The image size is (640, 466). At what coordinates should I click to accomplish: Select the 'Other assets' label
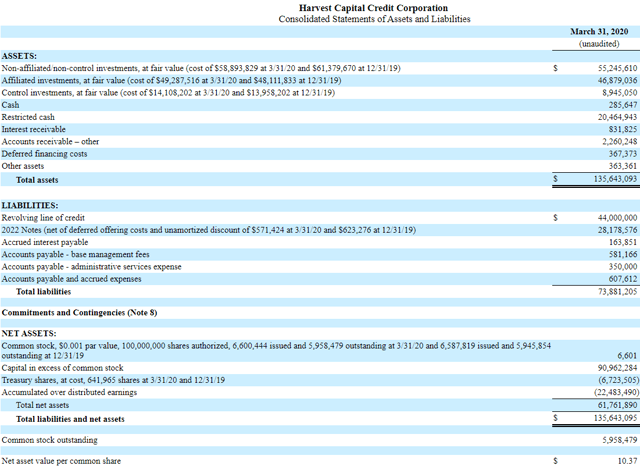click(22, 166)
